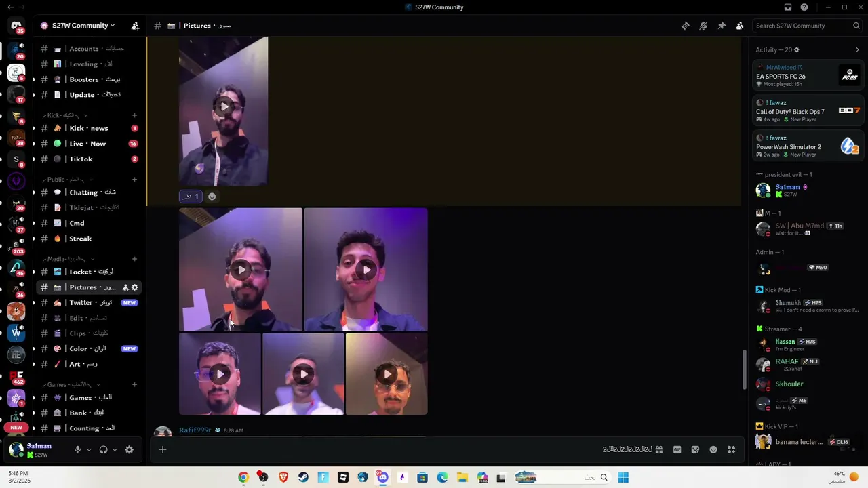Viewport: 868px width, 488px height.
Task: Toggle headphones deafen
Action: 103,449
